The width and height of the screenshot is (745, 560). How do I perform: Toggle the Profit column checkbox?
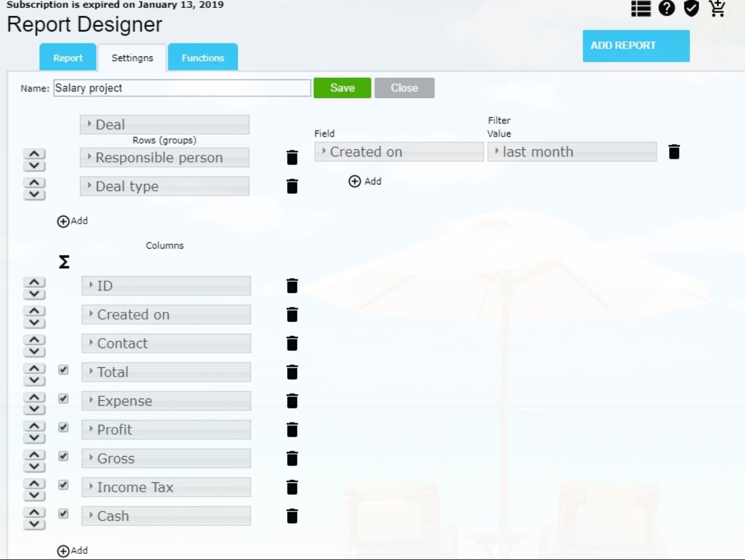(63, 428)
